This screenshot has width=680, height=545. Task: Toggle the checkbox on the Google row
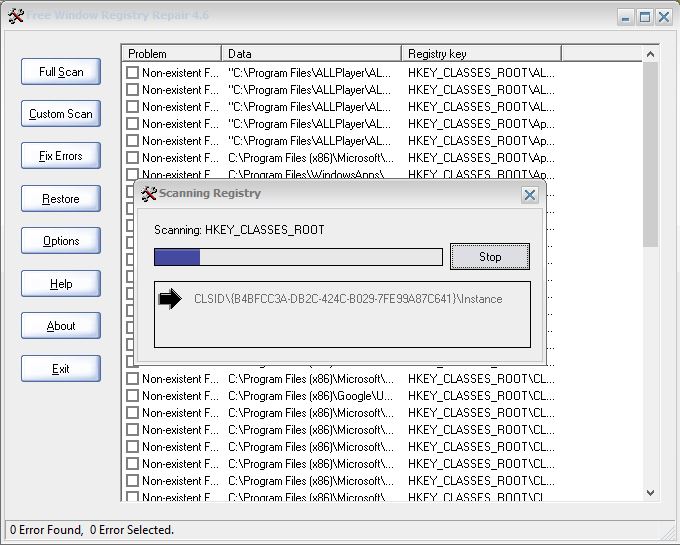[132, 396]
